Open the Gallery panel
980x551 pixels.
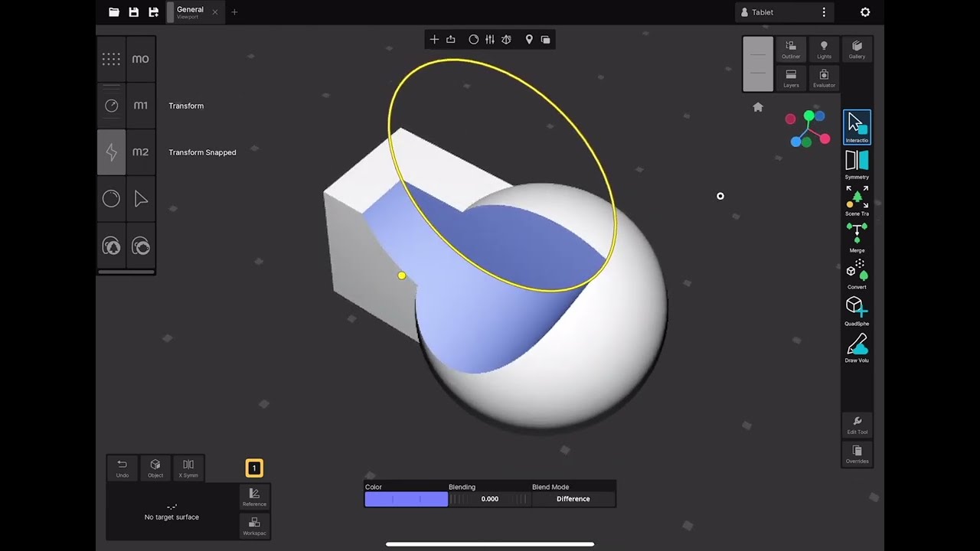[857, 50]
